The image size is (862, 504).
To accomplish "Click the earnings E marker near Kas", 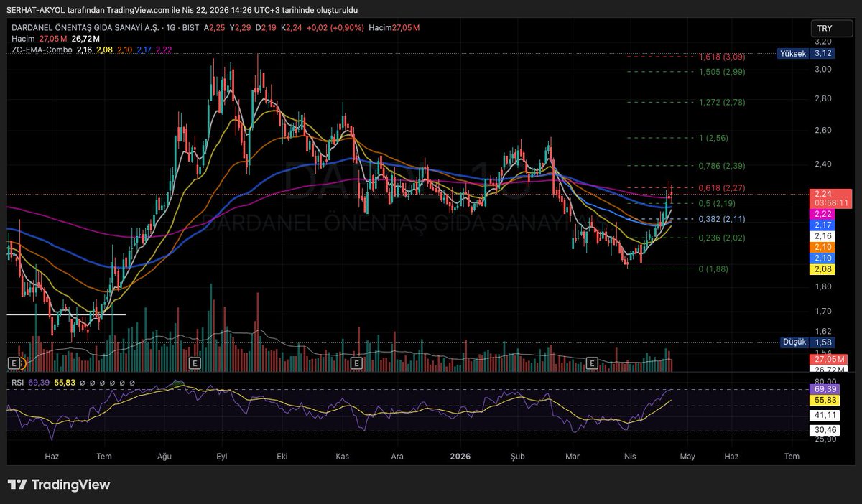I will 356,364.
